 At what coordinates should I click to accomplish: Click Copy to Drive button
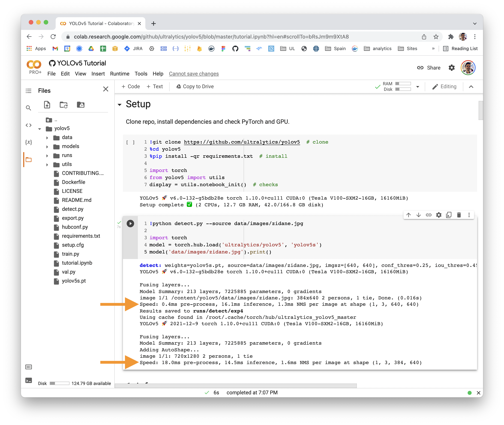pos(195,87)
